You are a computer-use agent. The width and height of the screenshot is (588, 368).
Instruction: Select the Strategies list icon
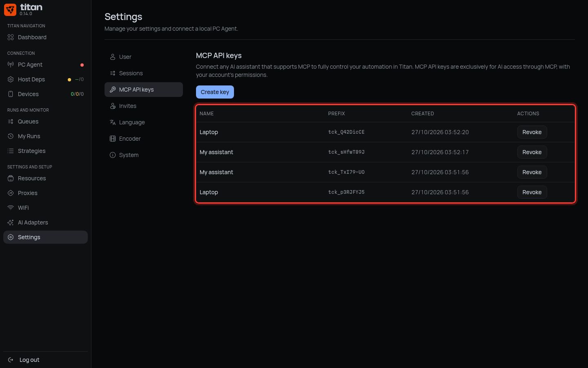11,151
